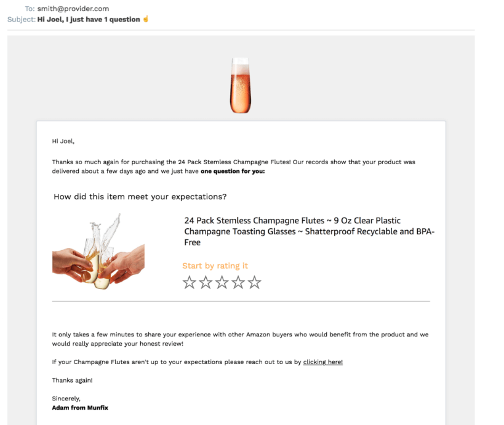This screenshot has width=504, height=425.
Task: Click the finger emoji in the subject
Action: 146,19
